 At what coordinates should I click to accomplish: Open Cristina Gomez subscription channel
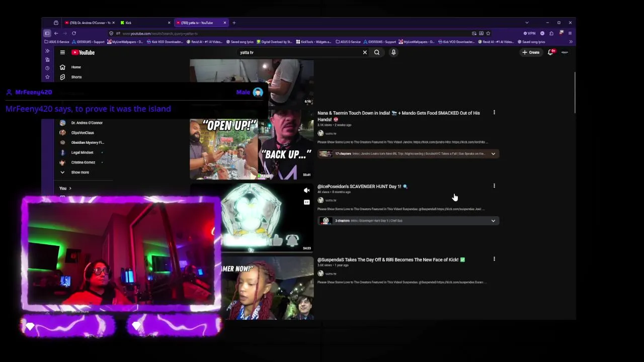pyautogui.click(x=82, y=162)
